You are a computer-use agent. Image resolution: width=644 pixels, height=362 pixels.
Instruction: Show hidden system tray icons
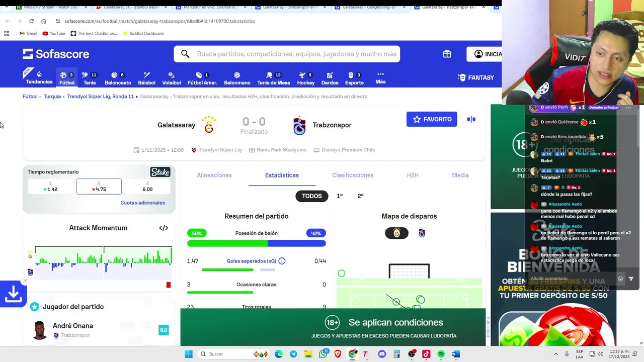pos(556,354)
